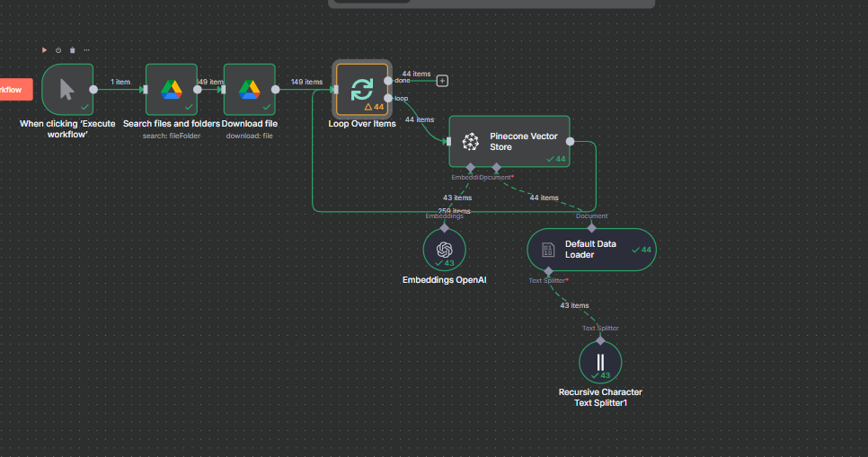Click the trigger node's output handle

93,89
